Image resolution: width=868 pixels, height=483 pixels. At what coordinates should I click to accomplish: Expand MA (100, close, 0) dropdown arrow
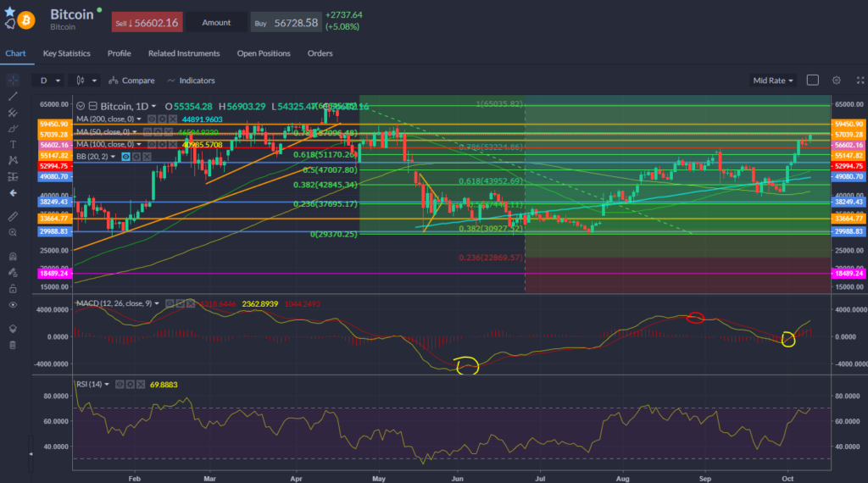click(139, 144)
